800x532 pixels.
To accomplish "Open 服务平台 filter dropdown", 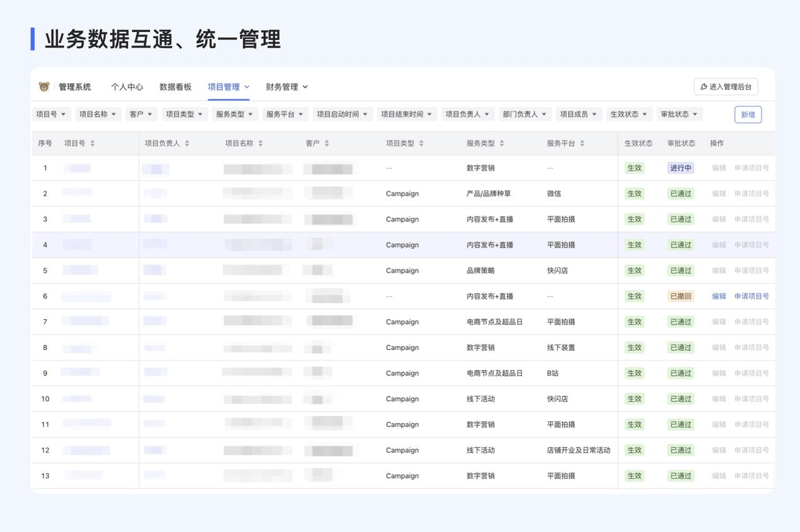I will tap(284, 114).
